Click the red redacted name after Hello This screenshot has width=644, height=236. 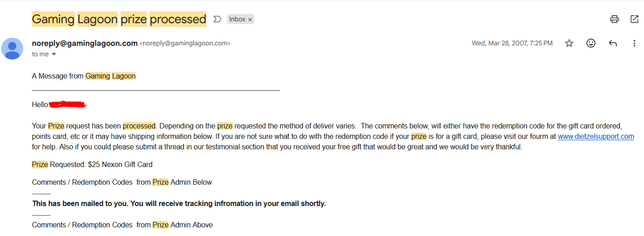pos(68,105)
